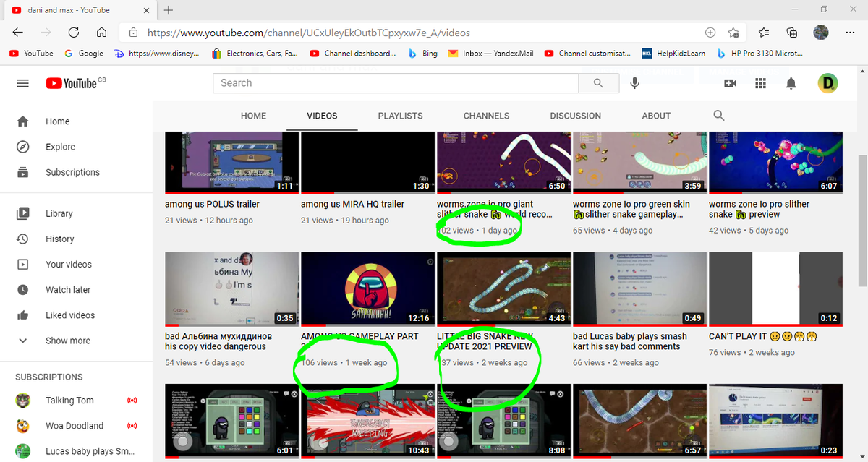Open the YouTube hamburger guide menu
The width and height of the screenshot is (868, 462).
[x=22, y=83]
